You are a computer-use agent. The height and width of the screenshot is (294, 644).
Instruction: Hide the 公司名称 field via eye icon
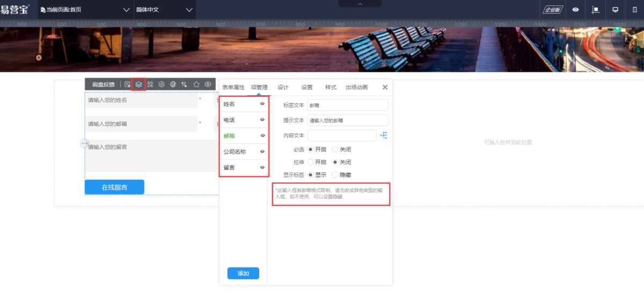[x=262, y=152]
